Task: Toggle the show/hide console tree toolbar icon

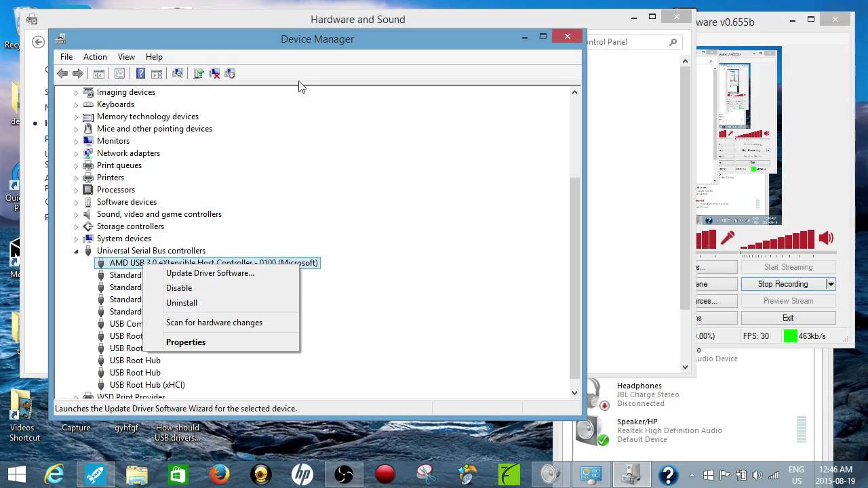Action: click(x=99, y=73)
